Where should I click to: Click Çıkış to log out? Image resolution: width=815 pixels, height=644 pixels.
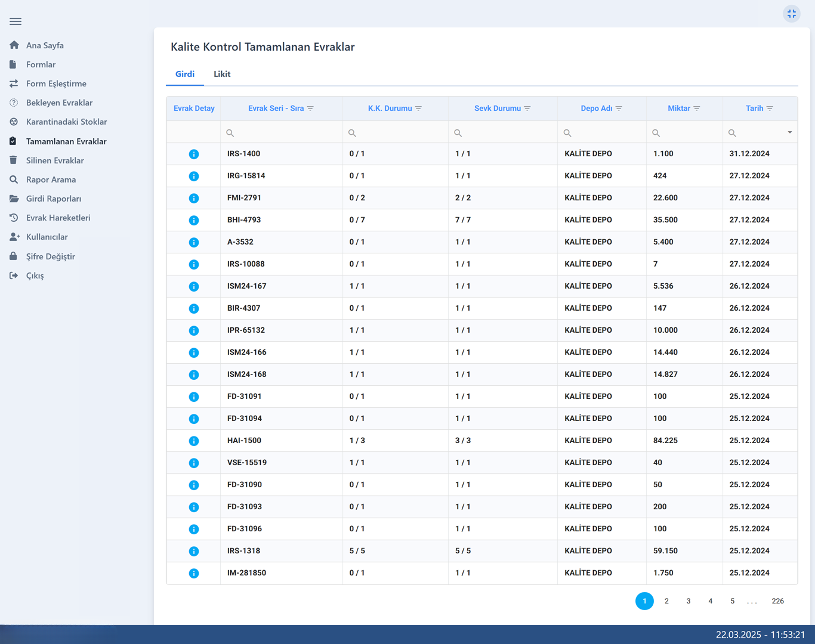pos(35,275)
